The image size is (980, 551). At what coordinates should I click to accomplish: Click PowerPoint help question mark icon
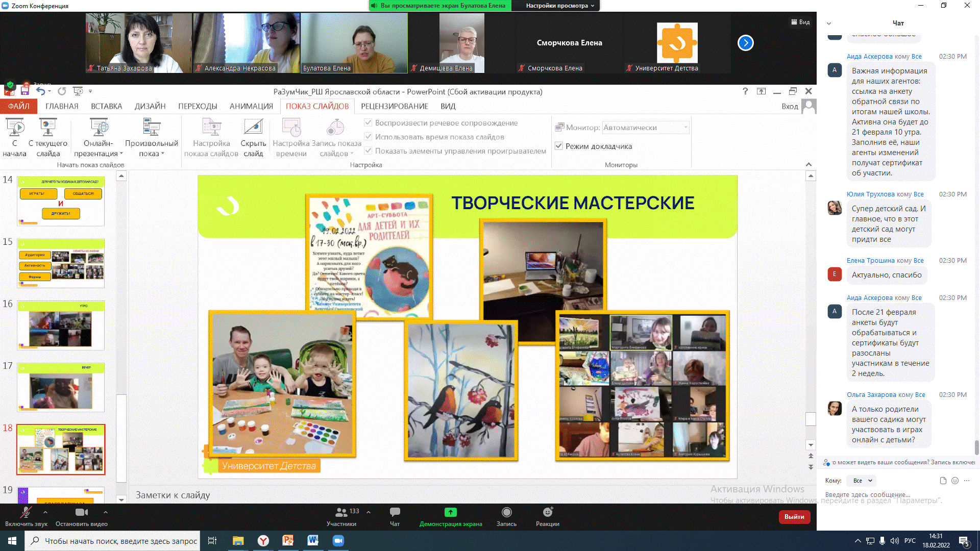pyautogui.click(x=745, y=91)
